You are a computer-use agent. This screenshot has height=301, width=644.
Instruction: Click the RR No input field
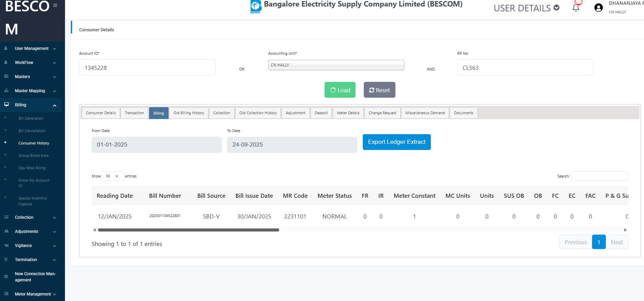coord(525,67)
